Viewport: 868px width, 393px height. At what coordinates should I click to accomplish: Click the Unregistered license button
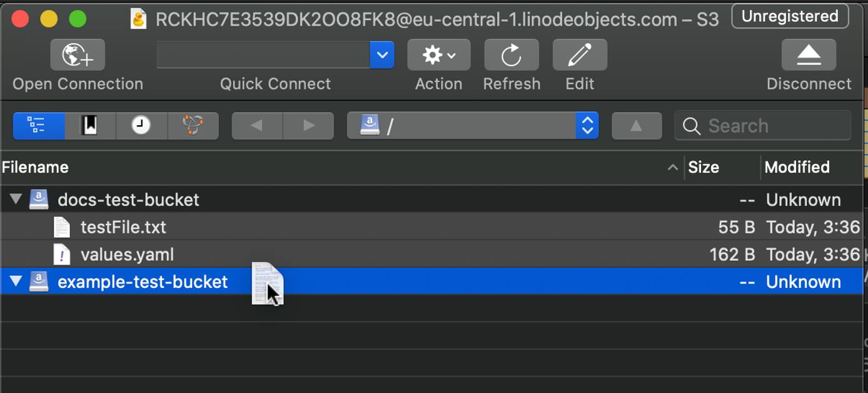click(x=789, y=16)
